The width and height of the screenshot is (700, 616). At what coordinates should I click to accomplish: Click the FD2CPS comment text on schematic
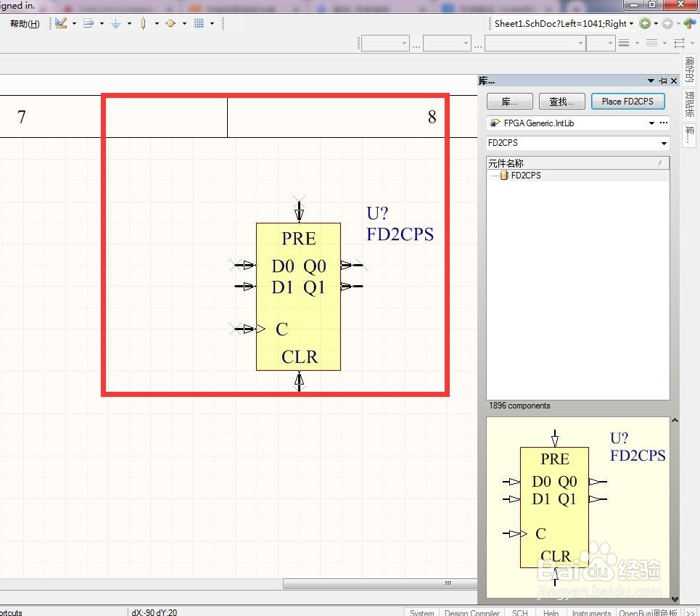(x=400, y=234)
